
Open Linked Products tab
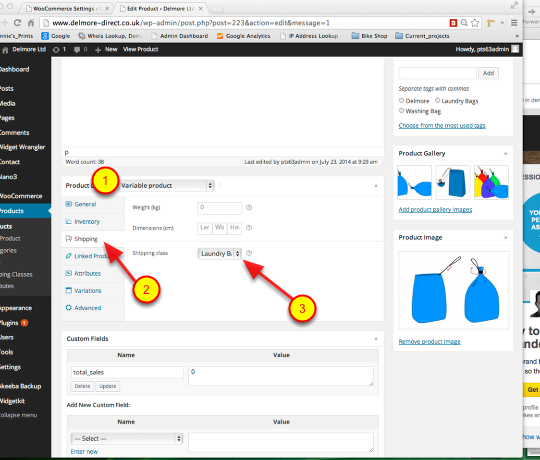93,256
